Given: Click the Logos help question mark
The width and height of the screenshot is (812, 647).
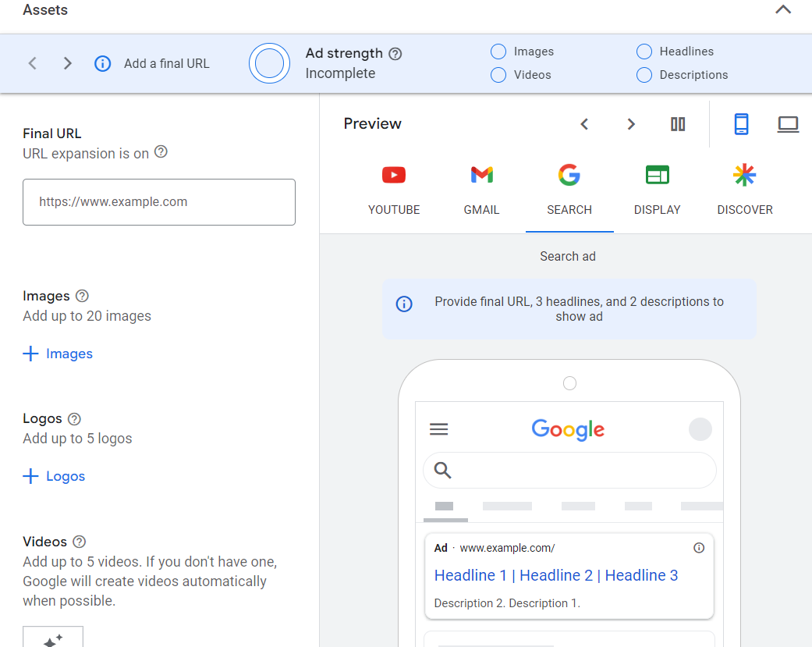Looking at the screenshot, I should click(x=75, y=418).
